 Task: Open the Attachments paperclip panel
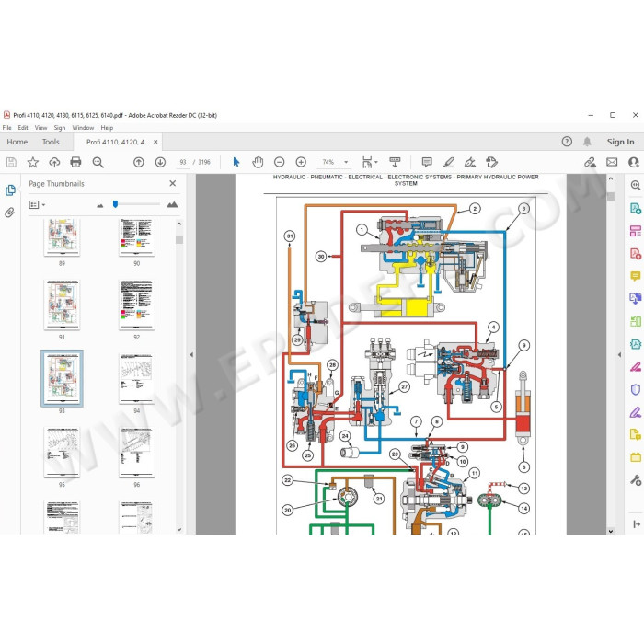[10, 213]
